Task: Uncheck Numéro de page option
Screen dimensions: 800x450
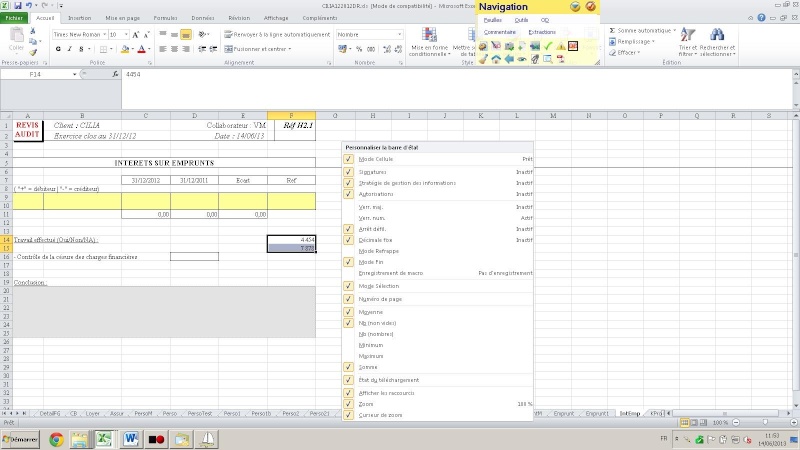Action: click(348, 299)
